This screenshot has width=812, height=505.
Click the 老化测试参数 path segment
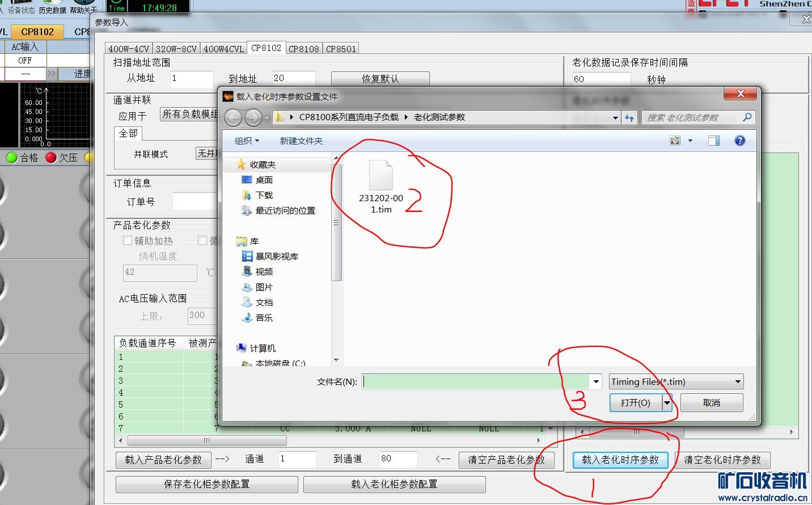[x=439, y=117]
